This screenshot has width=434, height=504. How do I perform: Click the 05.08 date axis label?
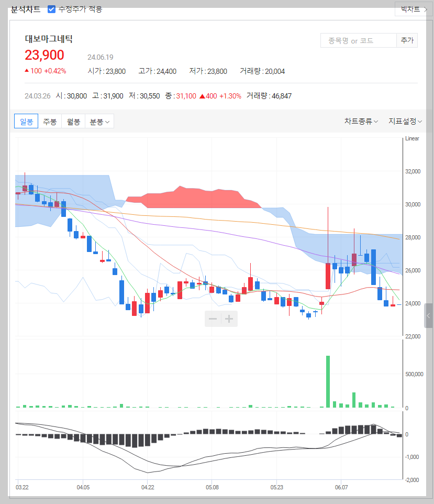coord(212,487)
